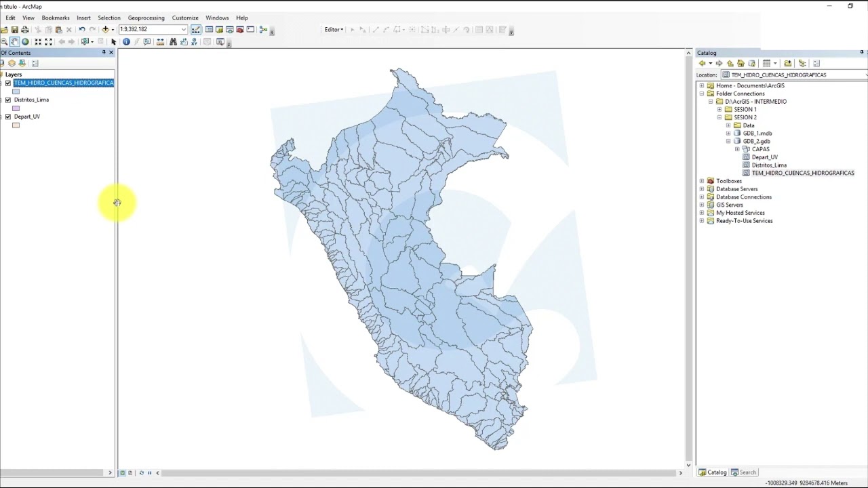Select the Data folder in Catalog

click(749, 125)
